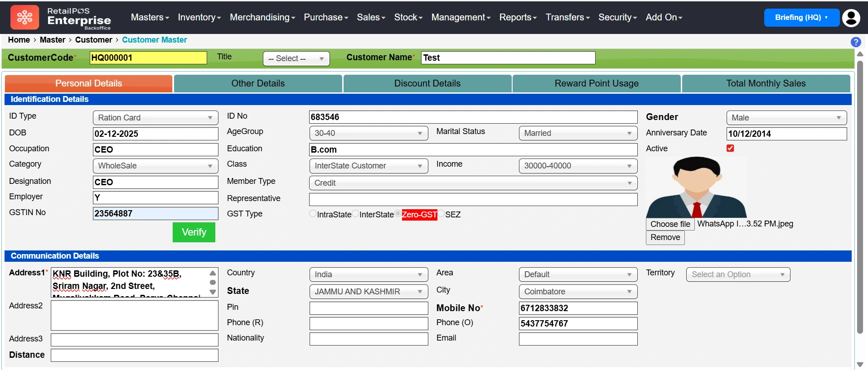Click the RetailPOS Enterprise logo icon
Viewport: 868px width, 370px height.
[24, 17]
